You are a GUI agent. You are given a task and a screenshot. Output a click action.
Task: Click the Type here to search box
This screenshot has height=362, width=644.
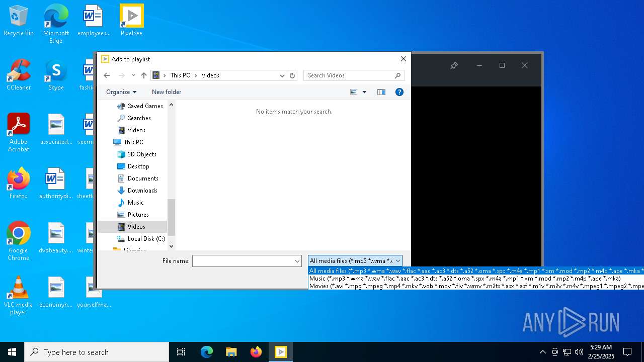[97, 352]
